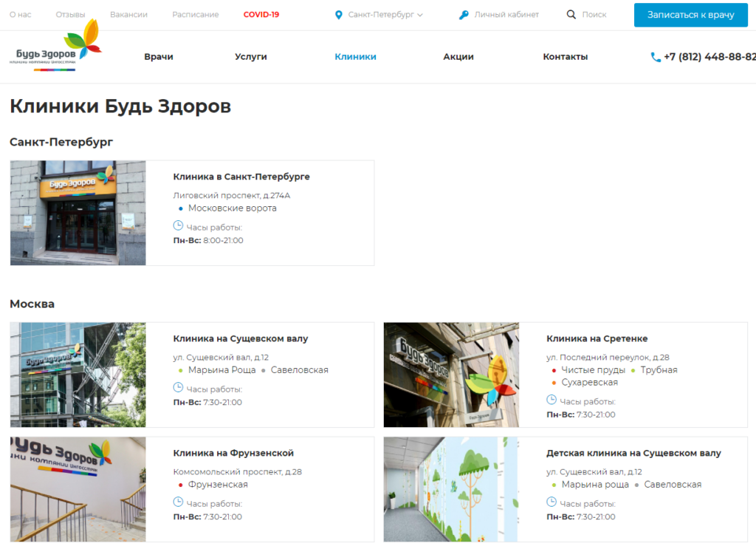Click clock icon in Клиника на Фрунзенской card
Image resolution: width=756 pixels, height=546 pixels.
pyautogui.click(x=178, y=502)
